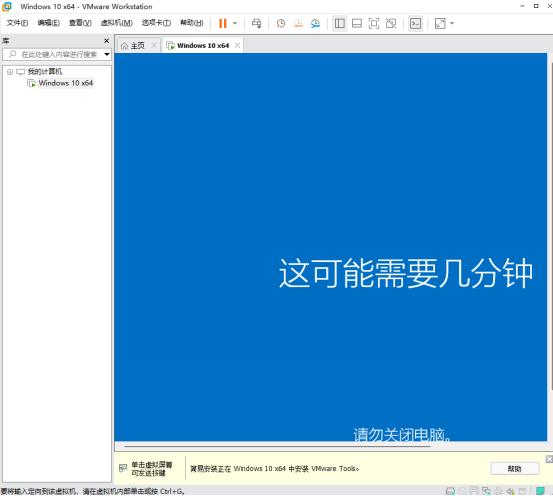
Task: Click the CD/DVD drive status bar icon
Action: [x=462, y=491]
